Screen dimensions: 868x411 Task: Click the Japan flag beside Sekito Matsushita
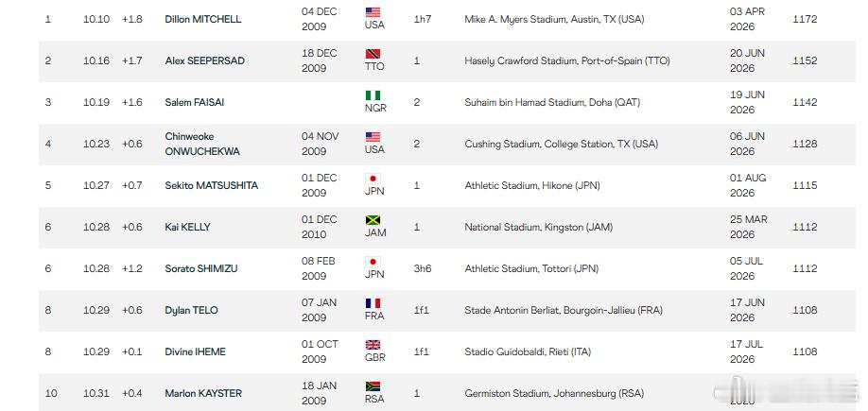tap(373, 179)
